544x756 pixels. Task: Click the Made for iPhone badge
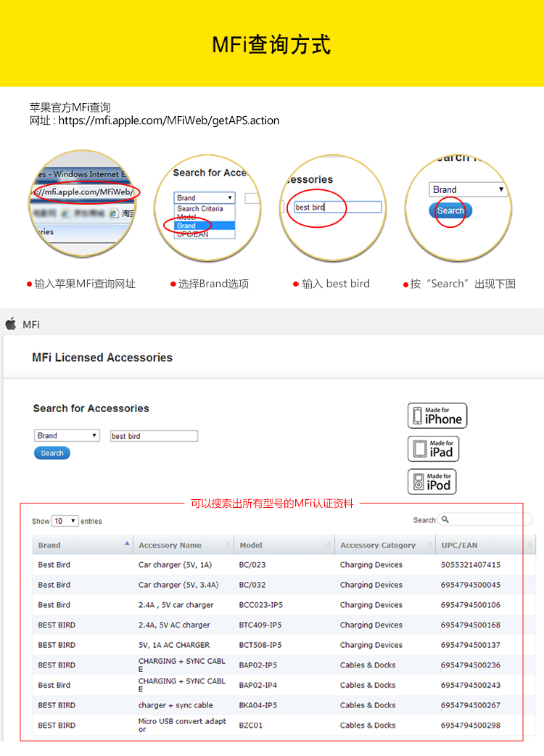point(437,416)
